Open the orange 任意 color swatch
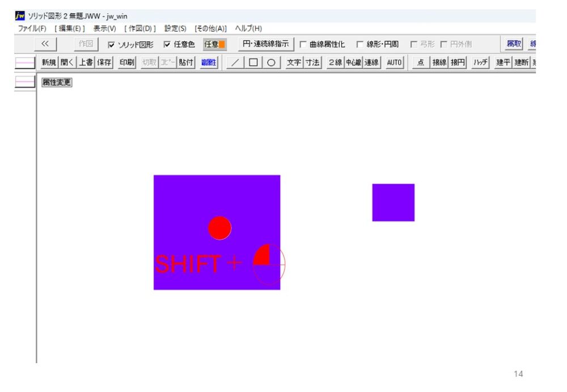The image size is (567, 392). click(215, 45)
